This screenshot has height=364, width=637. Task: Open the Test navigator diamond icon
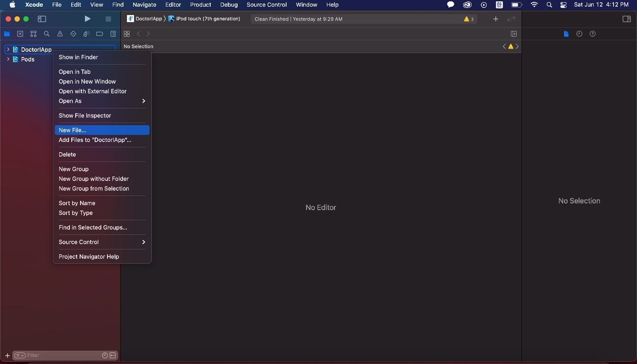73,34
